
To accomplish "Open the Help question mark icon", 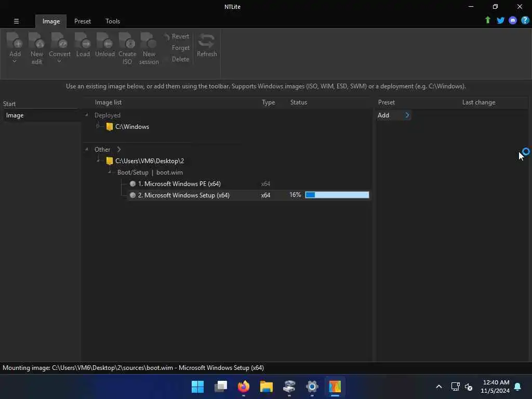I will pyautogui.click(x=525, y=20).
